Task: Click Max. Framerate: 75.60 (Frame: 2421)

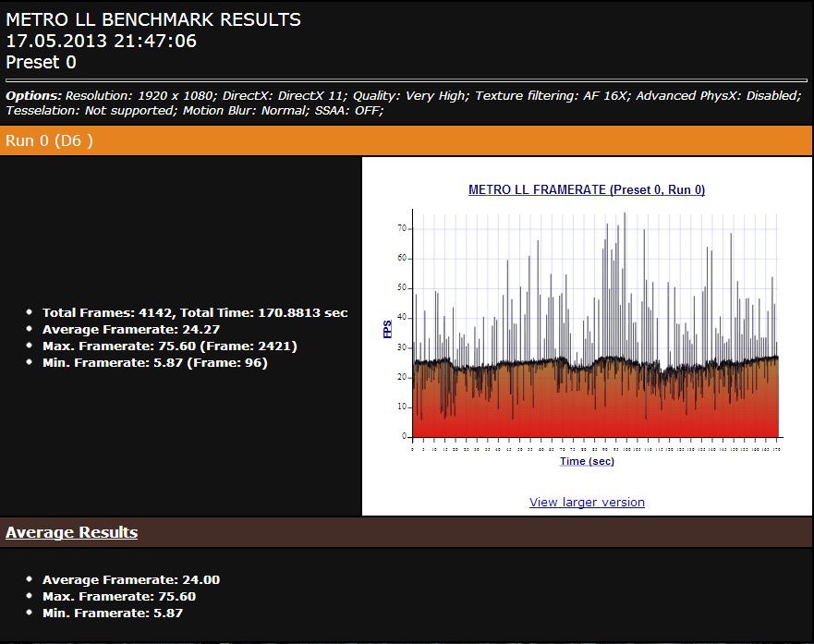Action: (x=170, y=346)
